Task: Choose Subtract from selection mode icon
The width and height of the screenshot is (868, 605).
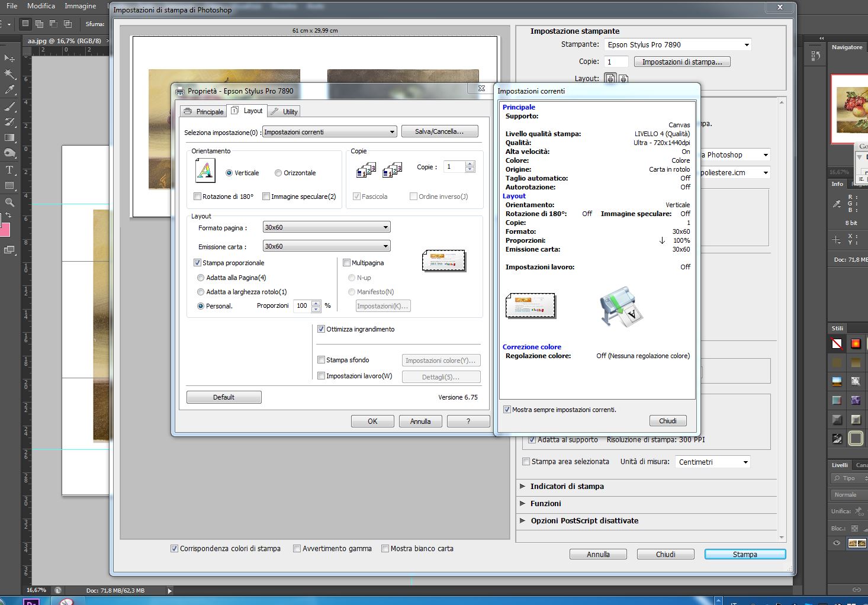Action: tap(53, 24)
